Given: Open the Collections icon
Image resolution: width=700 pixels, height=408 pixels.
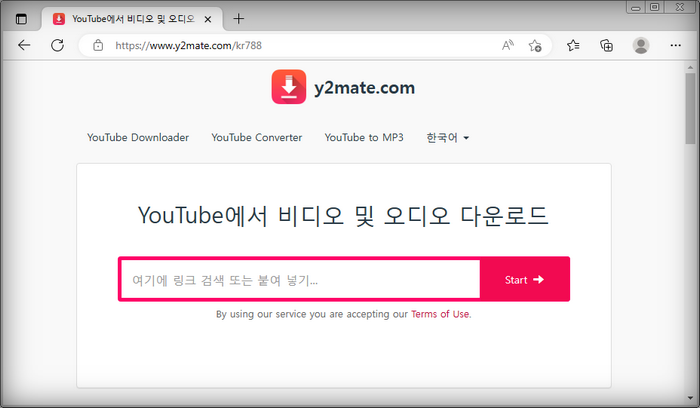Looking at the screenshot, I should pyautogui.click(x=606, y=45).
